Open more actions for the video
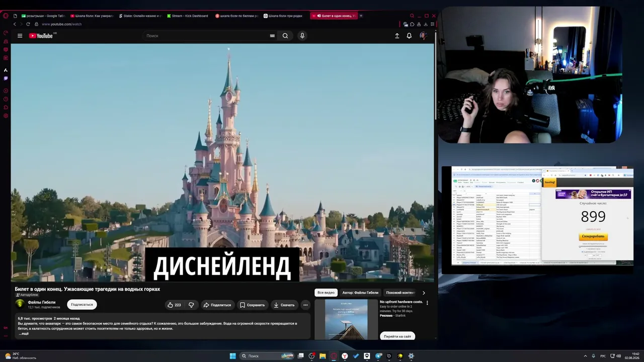Screen dimensions: 644x362 (x=305, y=305)
